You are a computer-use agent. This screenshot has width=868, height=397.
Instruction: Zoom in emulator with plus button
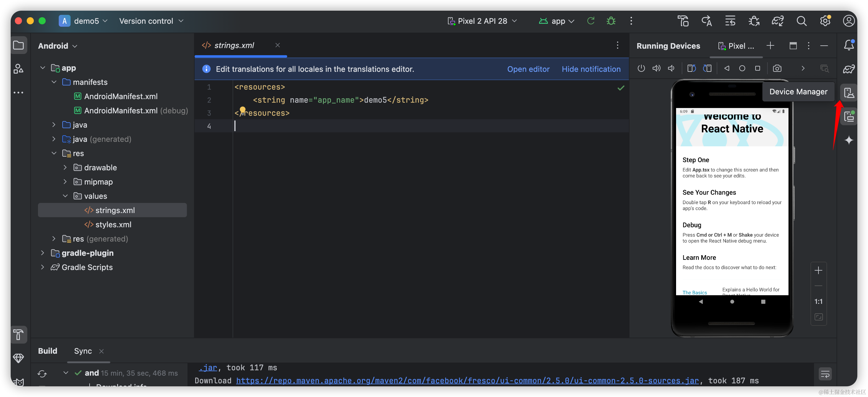pyautogui.click(x=818, y=270)
